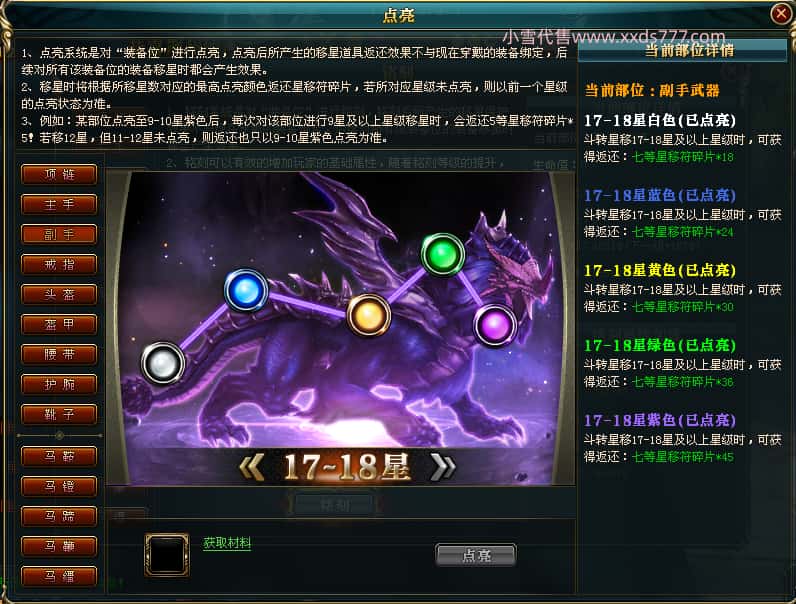Click the 点亮 button

click(x=476, y=555)
